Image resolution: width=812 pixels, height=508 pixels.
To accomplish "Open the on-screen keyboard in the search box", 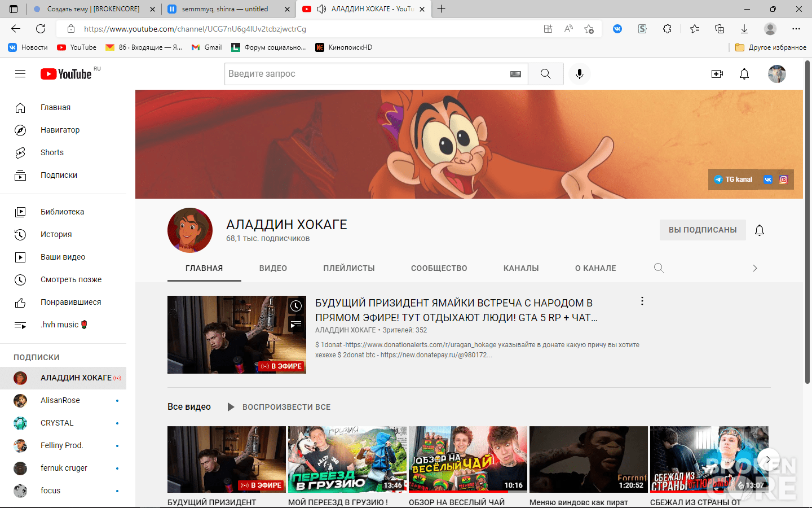I will coord(515,74).
